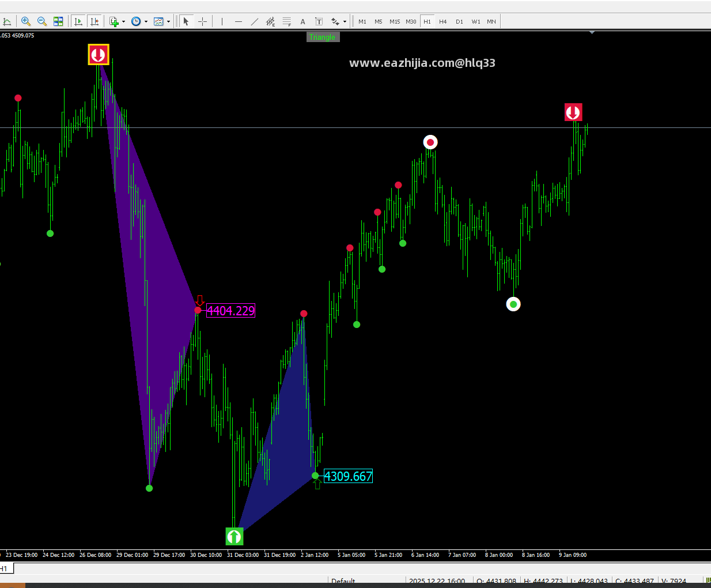The height and width of the screenshot is (588, 711).
Task: Toggle the chart shift button
Action: [95, 21]
